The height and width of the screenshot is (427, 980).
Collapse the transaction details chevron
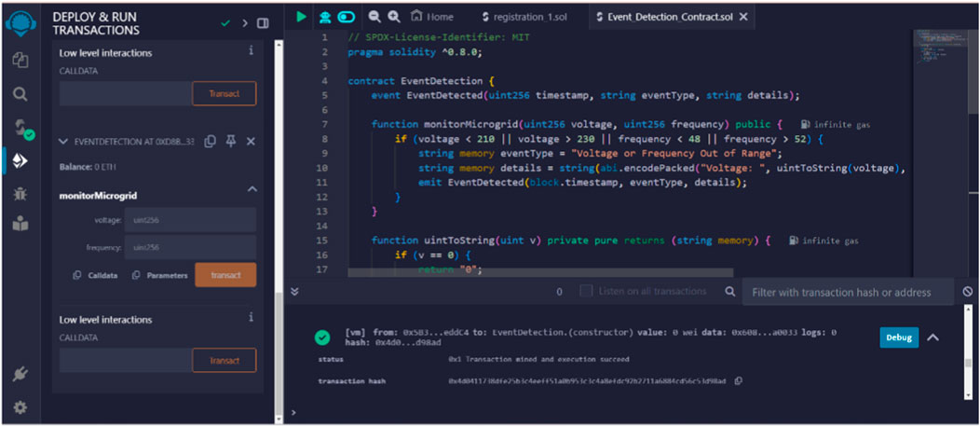932,337
